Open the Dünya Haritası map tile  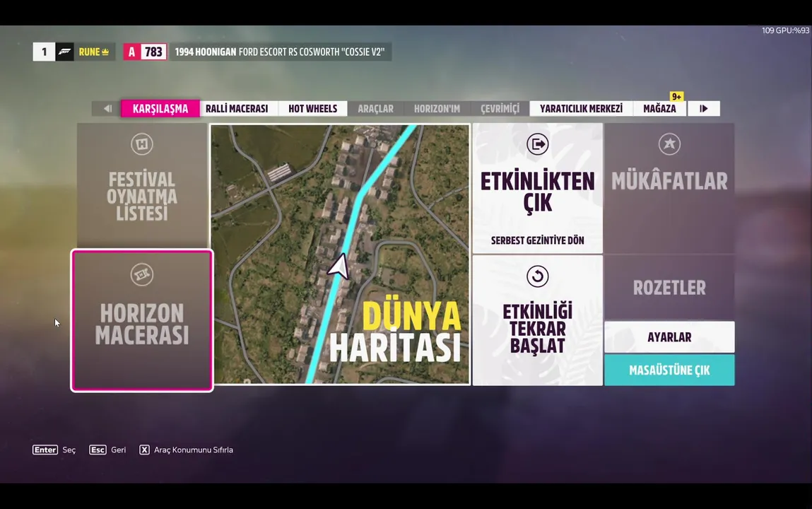click(x=340, y=255)
